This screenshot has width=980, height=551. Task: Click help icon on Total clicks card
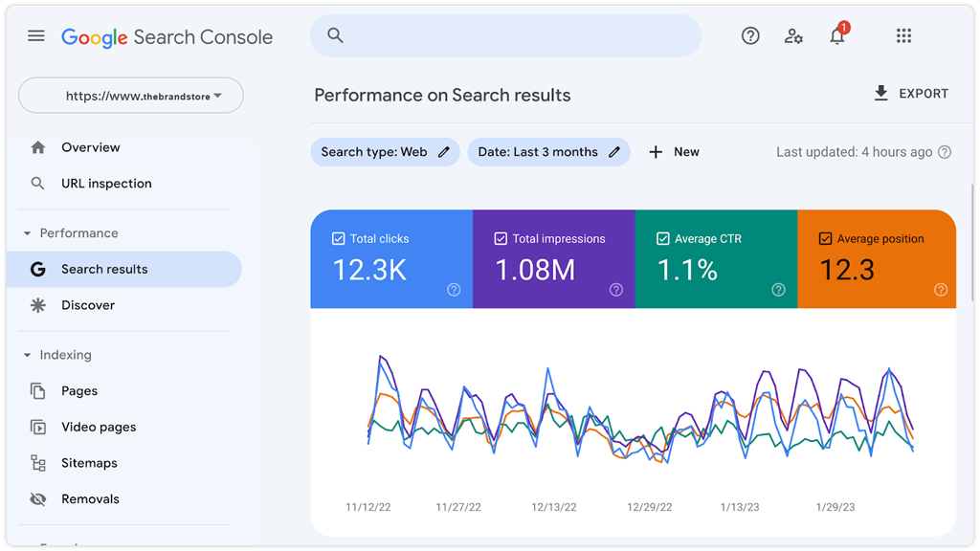(x=454, y=290)
